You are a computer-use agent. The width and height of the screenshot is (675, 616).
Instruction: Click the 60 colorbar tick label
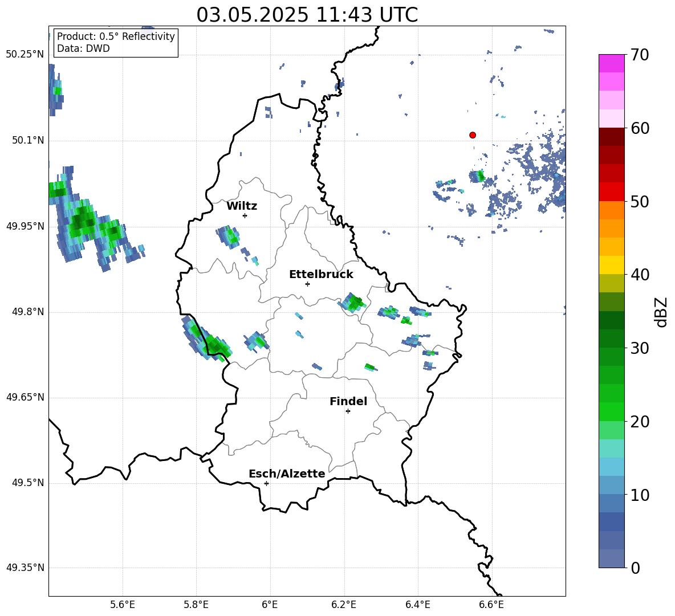(x=640, y=128)
